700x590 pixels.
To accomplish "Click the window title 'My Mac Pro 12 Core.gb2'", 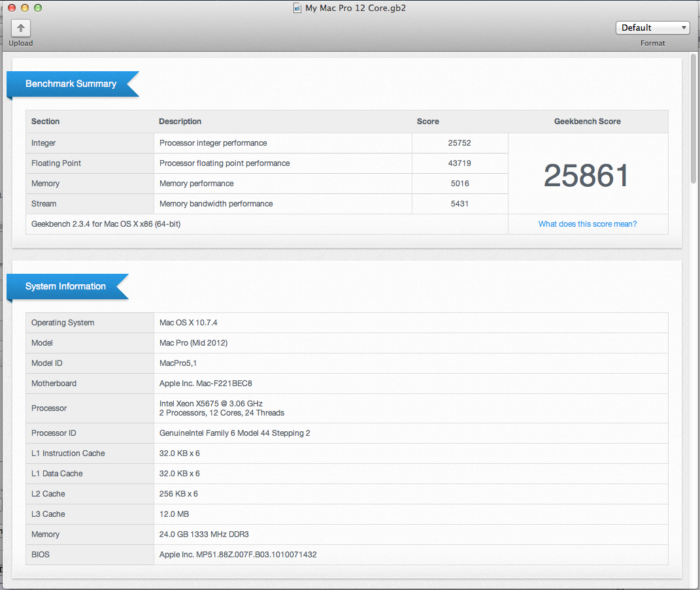I will (x=356, y=8).
